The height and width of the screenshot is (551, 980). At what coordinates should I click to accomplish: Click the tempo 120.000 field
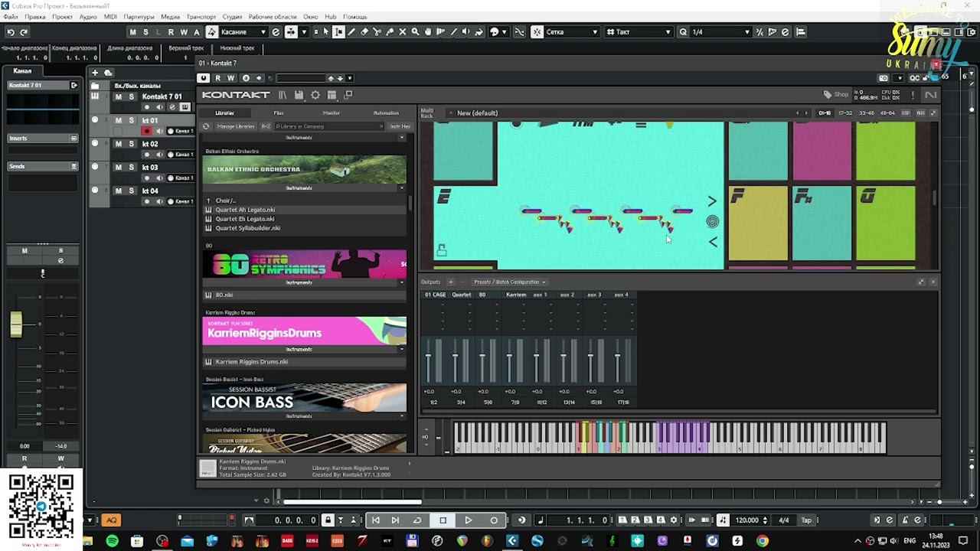point(747,520)
